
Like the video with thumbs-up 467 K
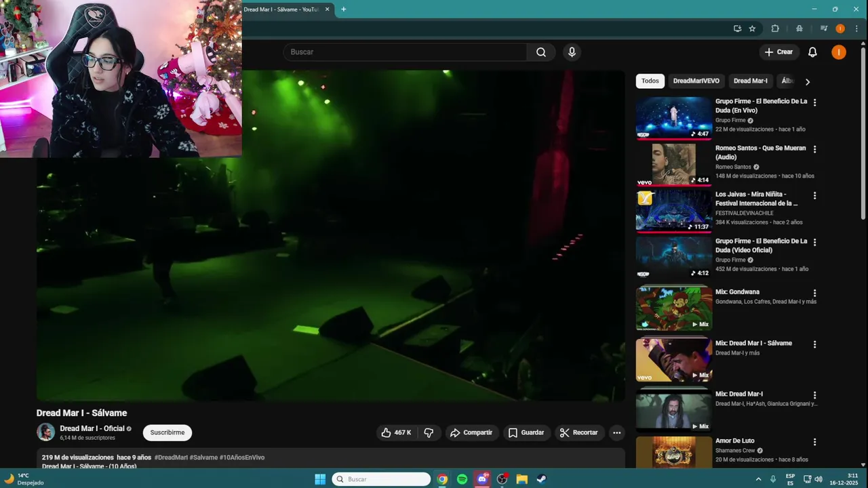(396, 432)
